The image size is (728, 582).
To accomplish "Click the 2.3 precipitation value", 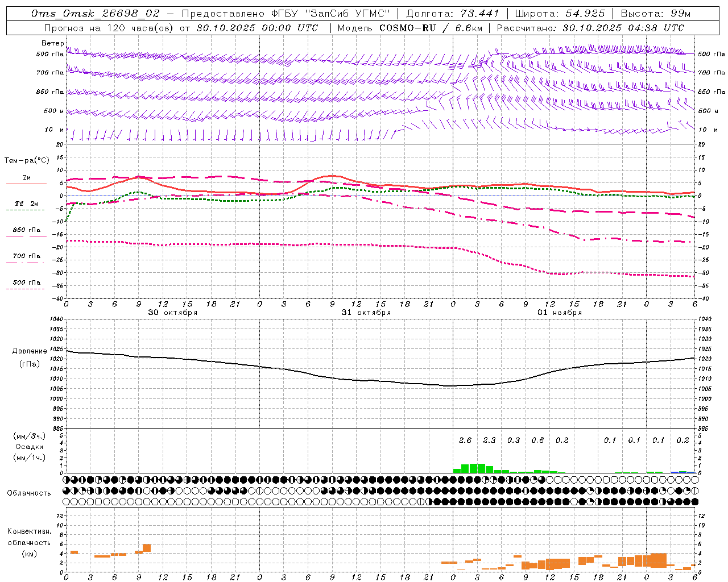I will [x=489, y=440].
